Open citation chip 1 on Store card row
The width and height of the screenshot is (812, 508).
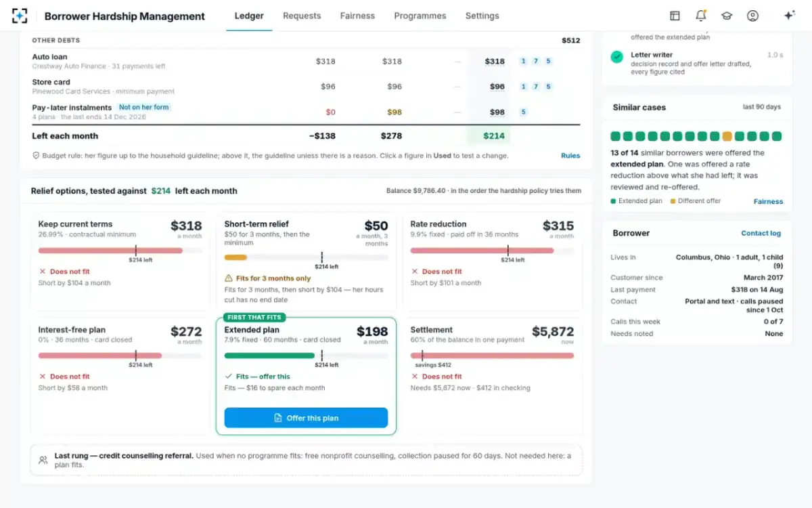pyautogui.click(x=523, y=87)
